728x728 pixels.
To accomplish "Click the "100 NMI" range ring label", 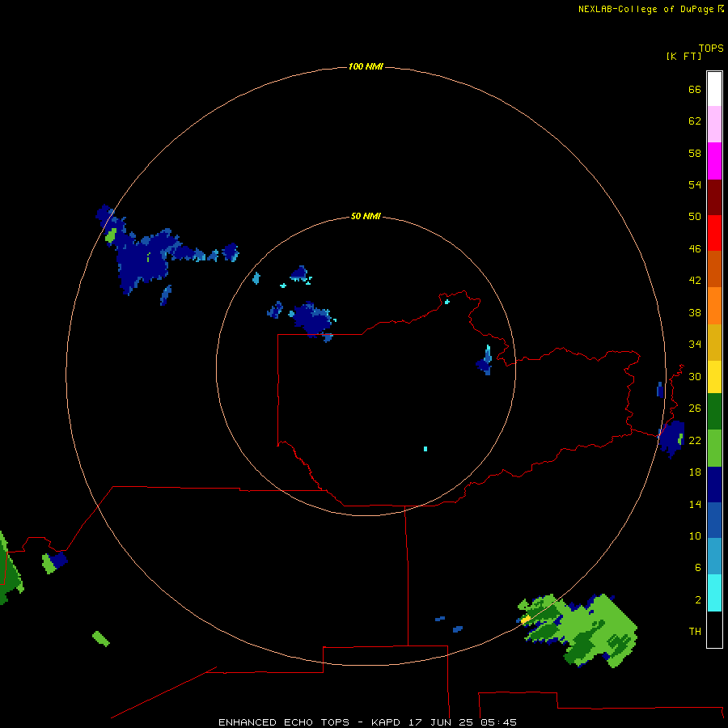I will [366, 66].
